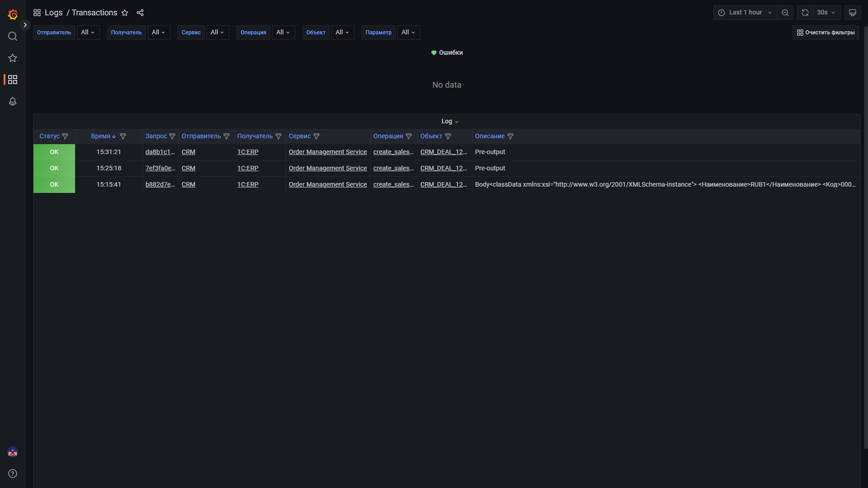
Task: Refresh the dashboard now
Action: tap(805, 13)
